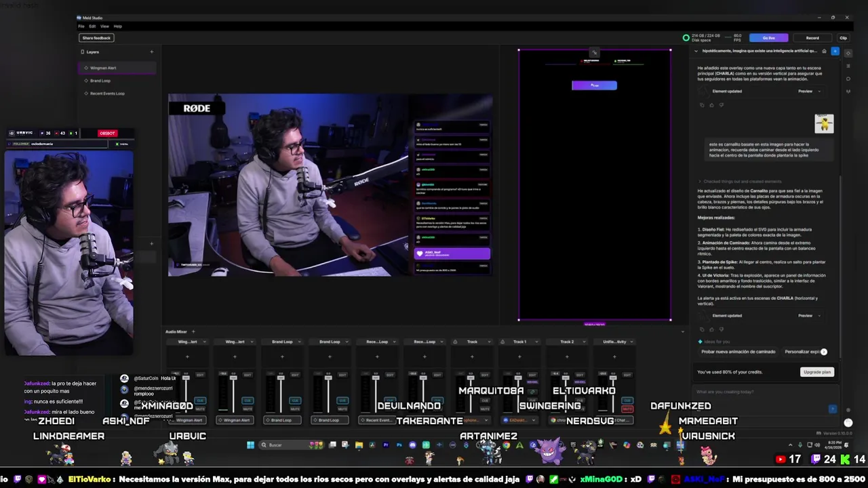Add an effect to the Track 1 channel

[x=519, y=357]
